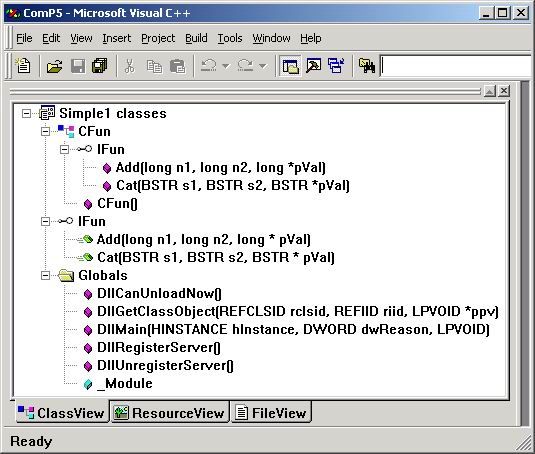The image size is (535, 454).
Task: Open the Build menu
Action: click(x=196, y=38)
